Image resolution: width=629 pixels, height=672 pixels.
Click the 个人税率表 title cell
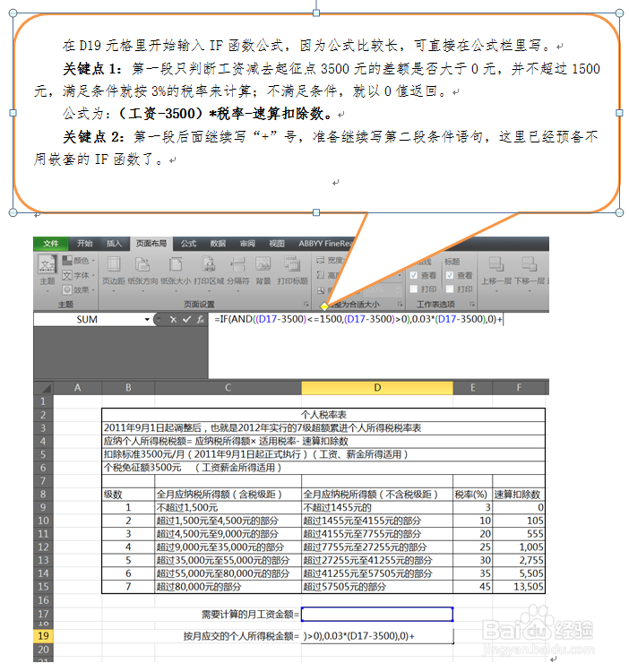pos(323,415)
